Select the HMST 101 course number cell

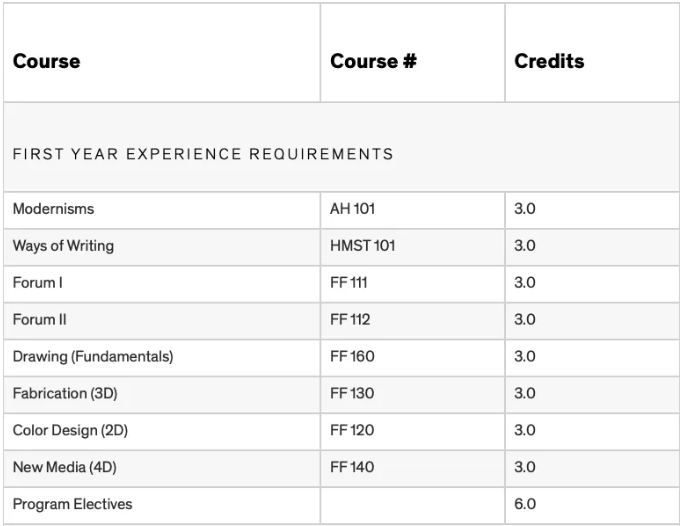[413, 247]
